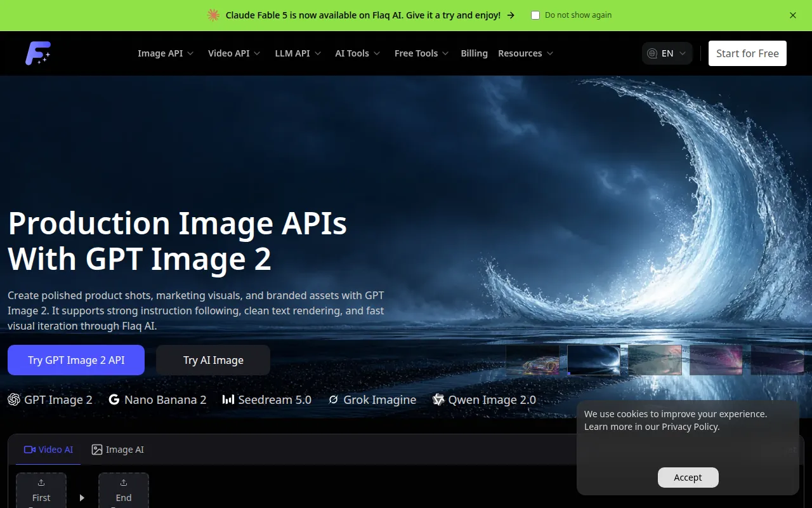
Task: Click the arrow icon after banner text
Action: pos(511,15)
